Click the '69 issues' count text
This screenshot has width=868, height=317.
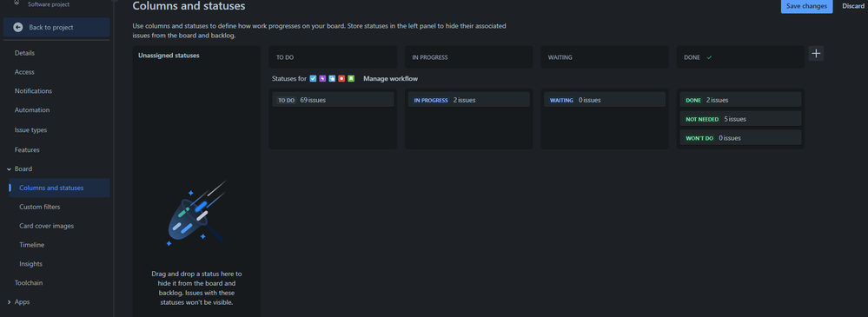pyautogui.click(x=313, y=100)
